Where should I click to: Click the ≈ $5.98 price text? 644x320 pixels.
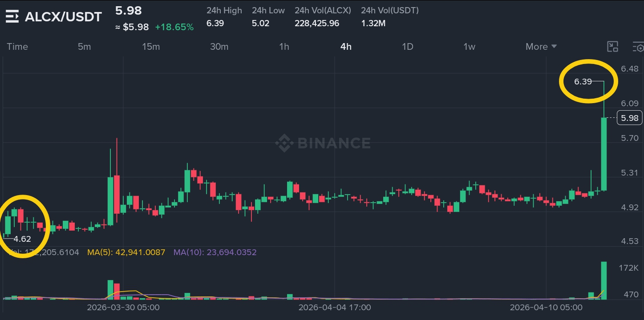tap(132, 27)
